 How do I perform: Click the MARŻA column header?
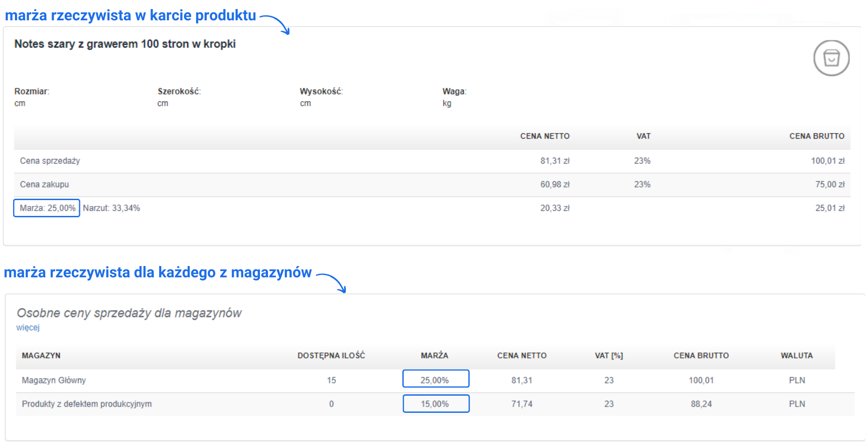(434, 355)
